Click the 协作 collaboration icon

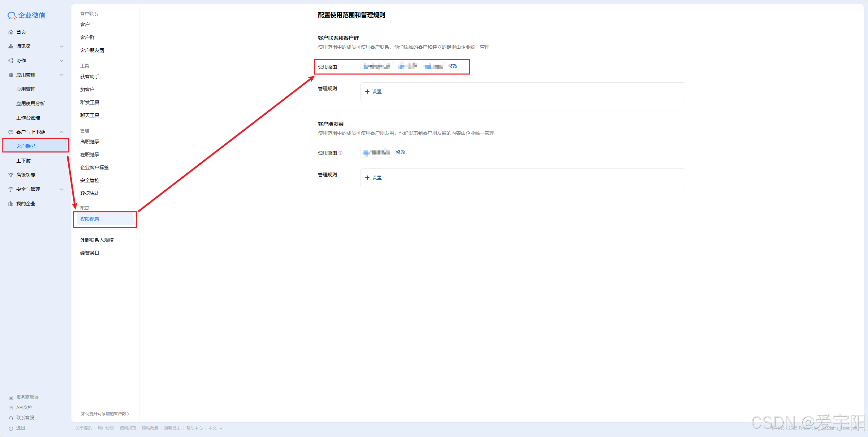11,61
